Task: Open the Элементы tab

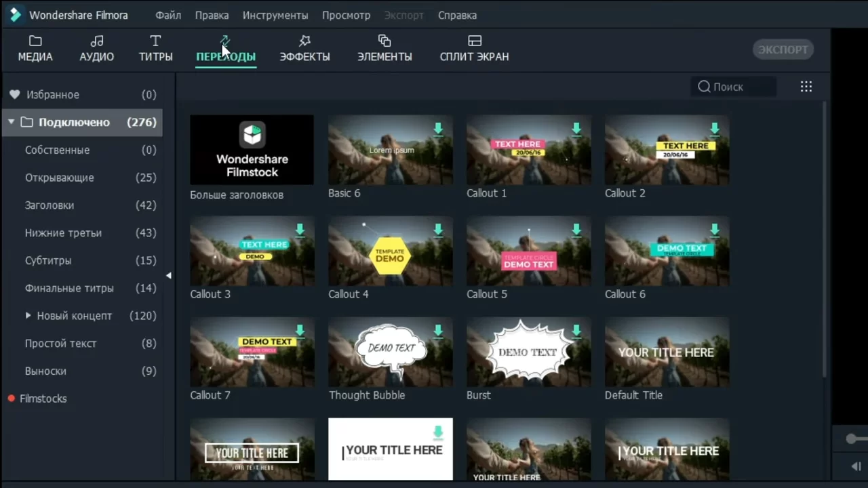Action: coord(384,48)
